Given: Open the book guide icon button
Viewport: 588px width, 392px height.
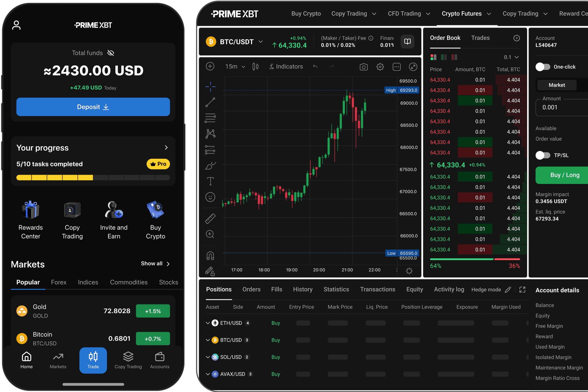Looking at the screenshot, I should pos(407,41).
